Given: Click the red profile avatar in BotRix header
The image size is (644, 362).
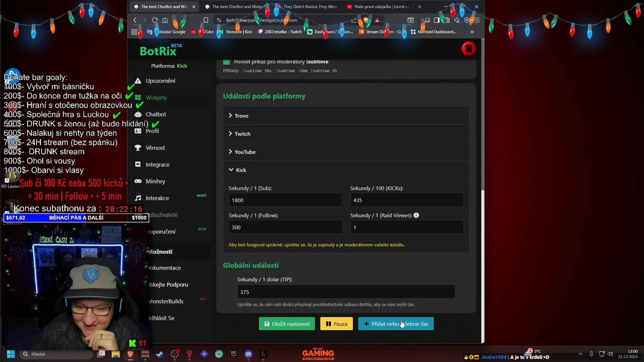Looking at the screenshot, I should point(468,49).
